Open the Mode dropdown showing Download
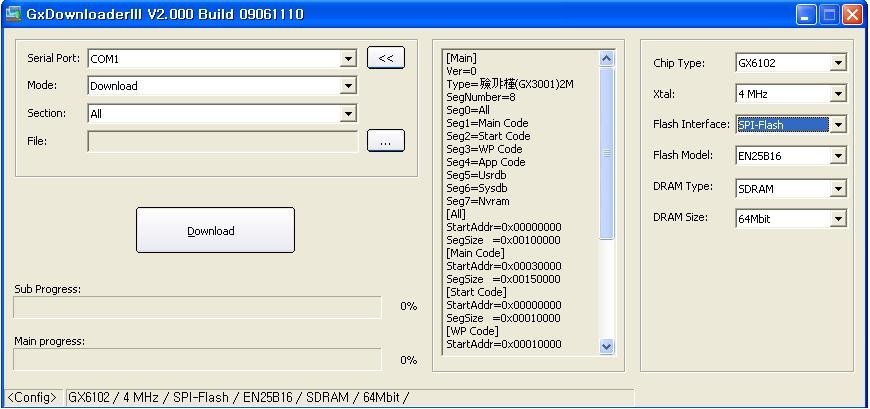This screenshot has width=870, height=409. point(348,86)
